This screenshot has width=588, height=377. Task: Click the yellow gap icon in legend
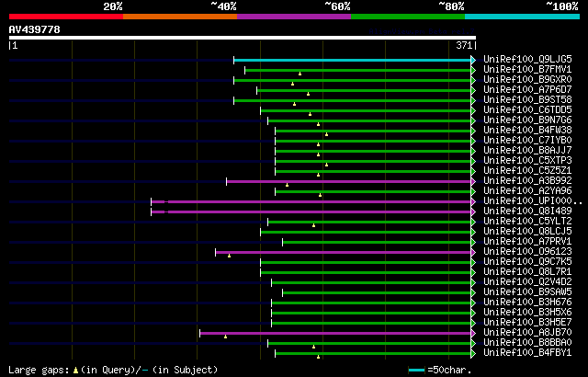(x=75, y=371)
